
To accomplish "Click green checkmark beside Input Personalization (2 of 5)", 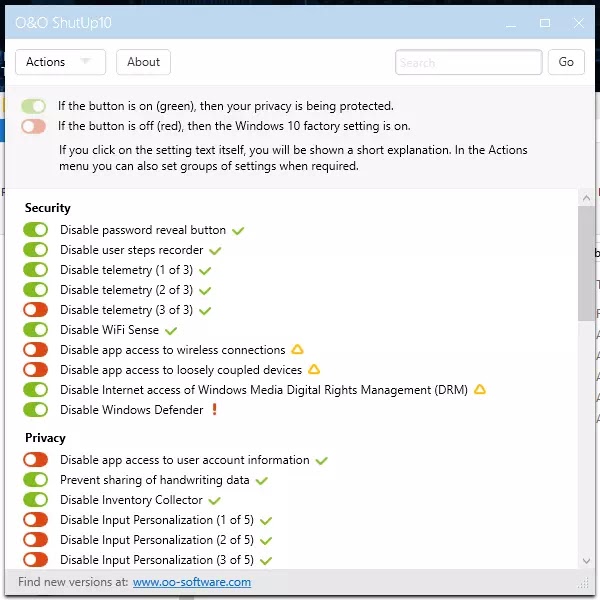I will [x=266, y=541].
